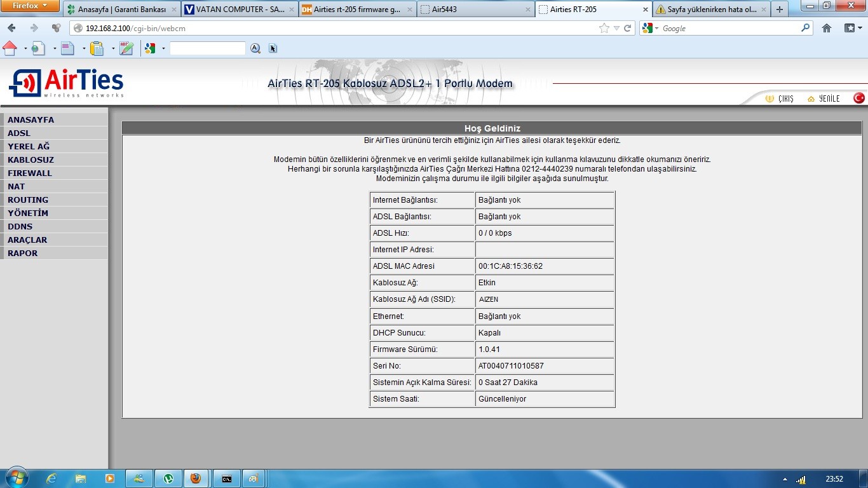Image resolution: width=868 pixels, height=488 pixels.
Task: Open the Firefox home page icon
Action: 827,28
